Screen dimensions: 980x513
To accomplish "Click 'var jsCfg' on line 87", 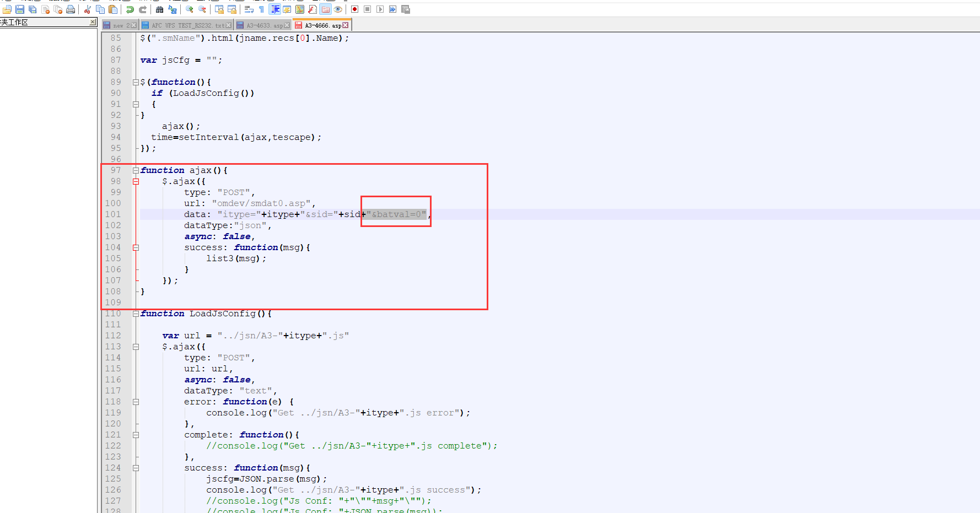I will tap(165, 60).
